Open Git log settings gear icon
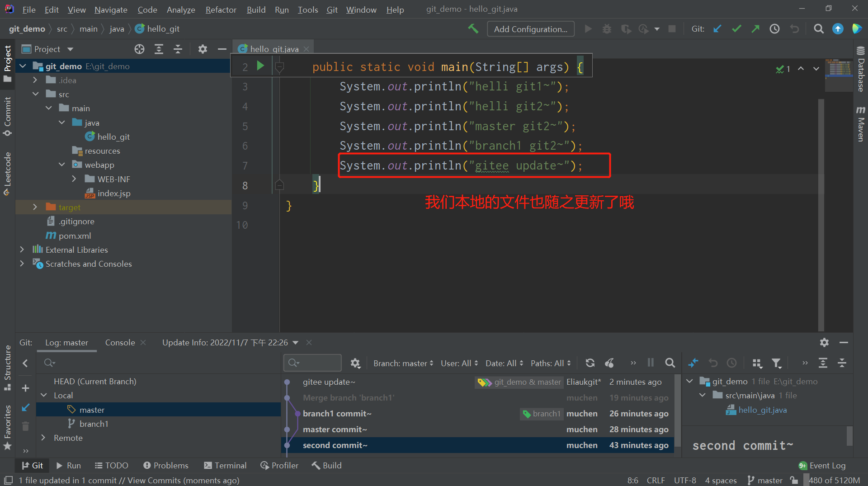This screenshot has width=868, height=486. pos(355,363)
